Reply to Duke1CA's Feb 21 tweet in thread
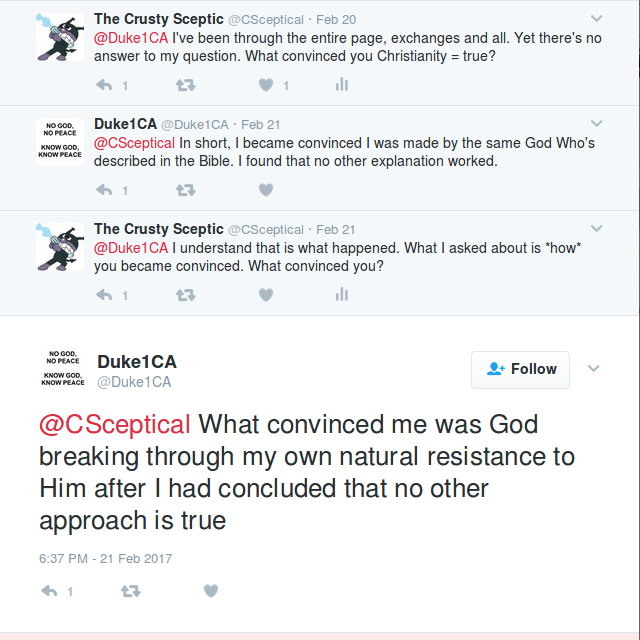The image size is (640, 640). click(104, 190)
